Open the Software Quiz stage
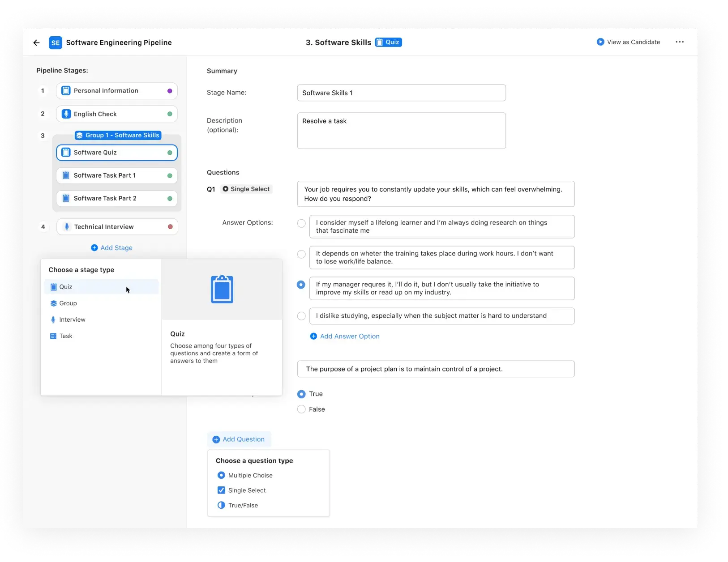This screenshot has height=562, width=728. click(x=117, y=153)
